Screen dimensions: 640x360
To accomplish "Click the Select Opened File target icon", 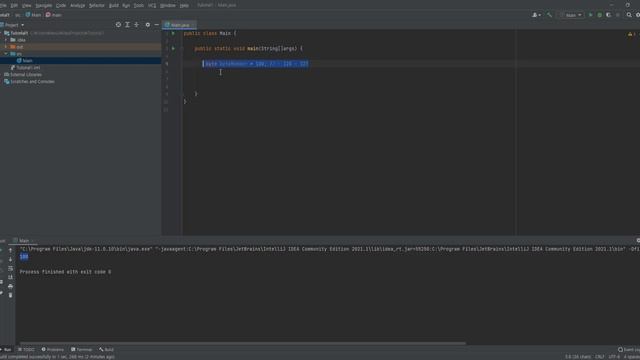I will coord(118,25).
